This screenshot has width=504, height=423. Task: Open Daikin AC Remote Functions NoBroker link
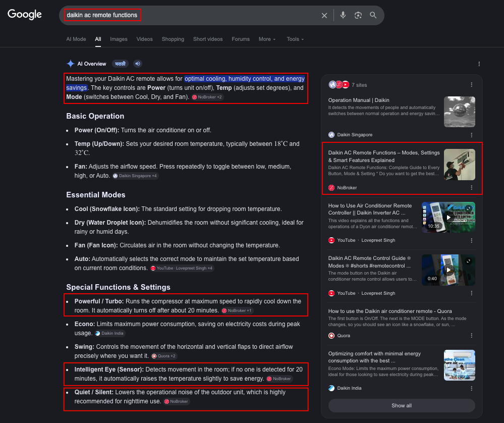tap(384, 156)
